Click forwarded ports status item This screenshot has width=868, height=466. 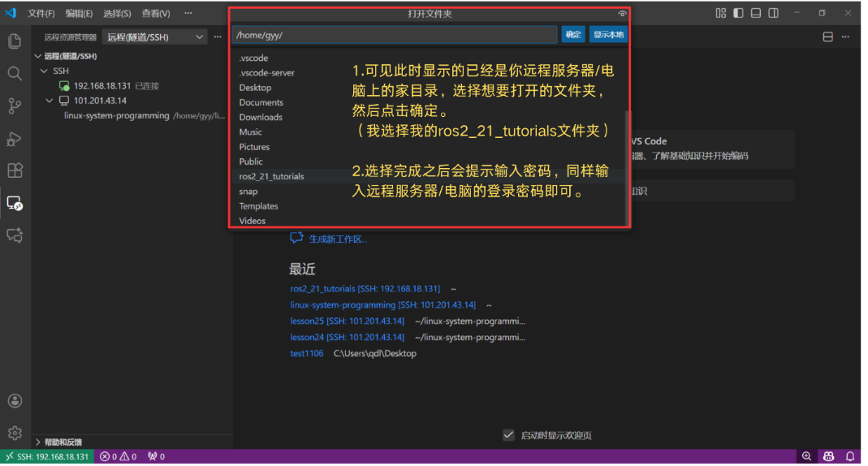tap(156, 456)
